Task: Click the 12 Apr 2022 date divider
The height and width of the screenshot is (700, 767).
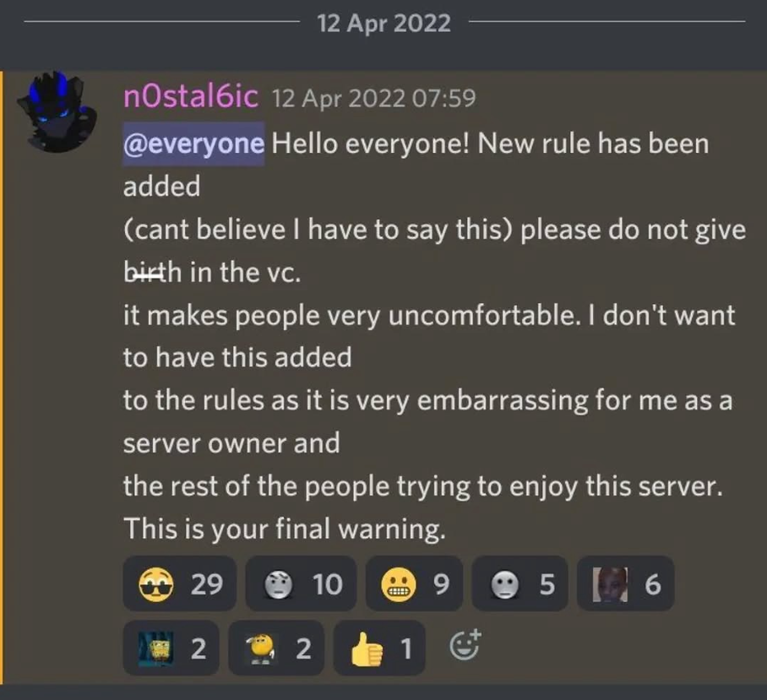Action: (x=384, y=23)
